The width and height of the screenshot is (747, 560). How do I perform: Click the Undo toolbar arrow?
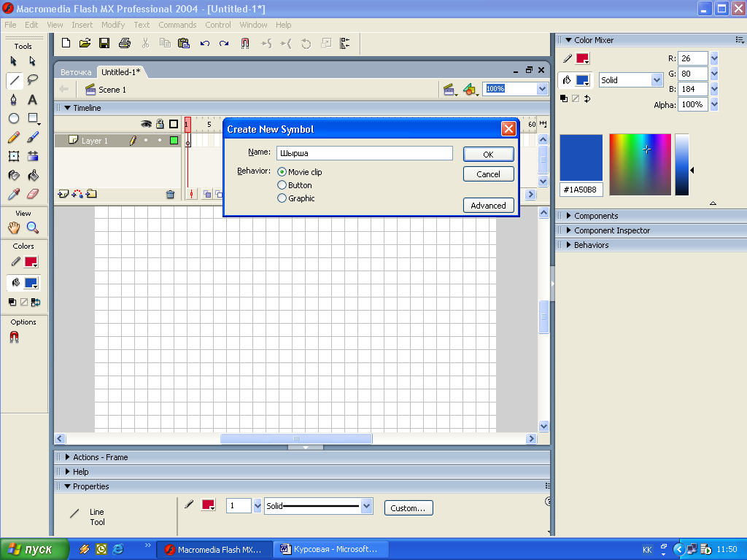point(205,43)
